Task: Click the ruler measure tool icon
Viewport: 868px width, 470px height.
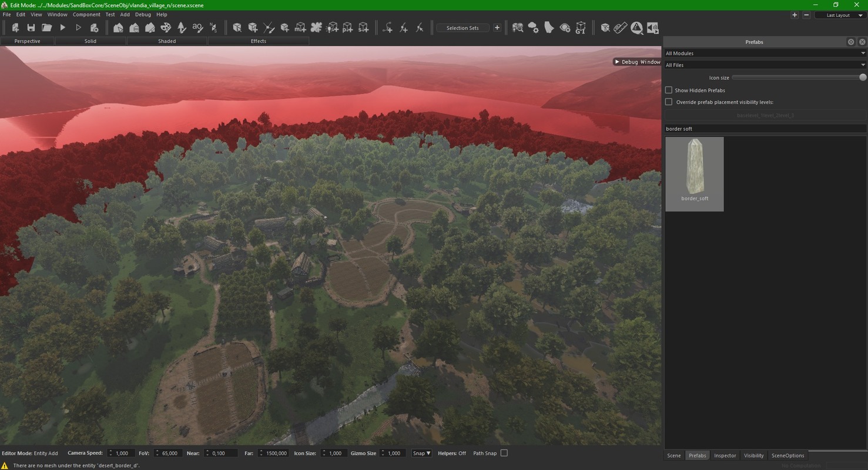Action: pyautogui.click(x=621, y=28)
